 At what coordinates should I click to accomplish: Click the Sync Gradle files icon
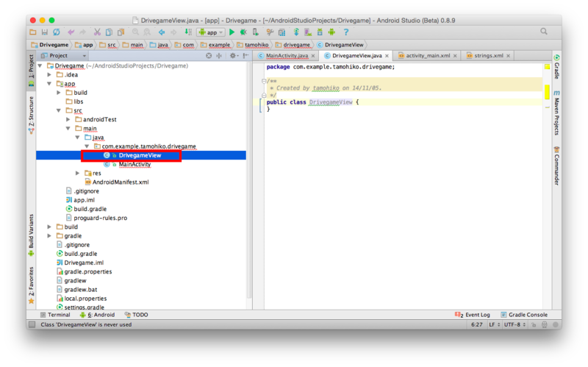tap(296, 32)
